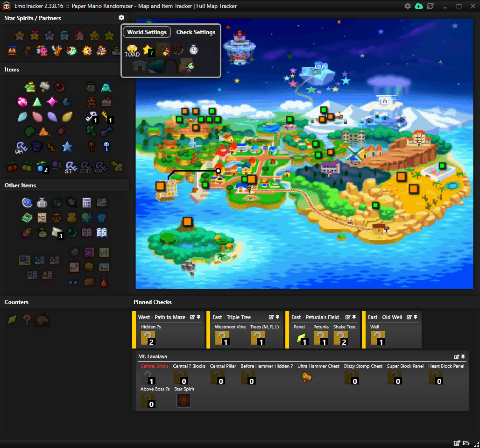This screenshot has width=480, height=448.
Task: Click the Shake Tree check block
Action: click(x=341, y=338)
